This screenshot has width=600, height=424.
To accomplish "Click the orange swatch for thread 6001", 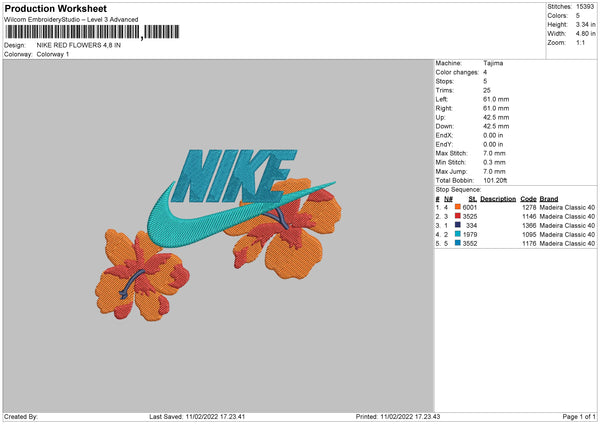I will coord(457,207).
